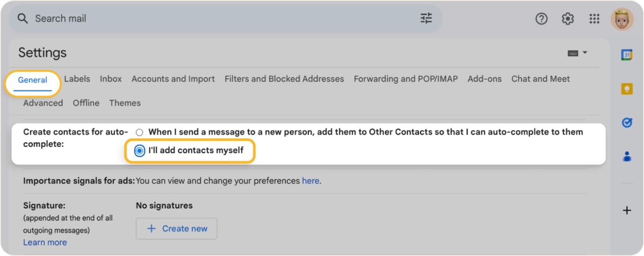The height and width of the screenshot is (256, 644).
Task: Open the signature Learn more link
Action: coord(45,242)
